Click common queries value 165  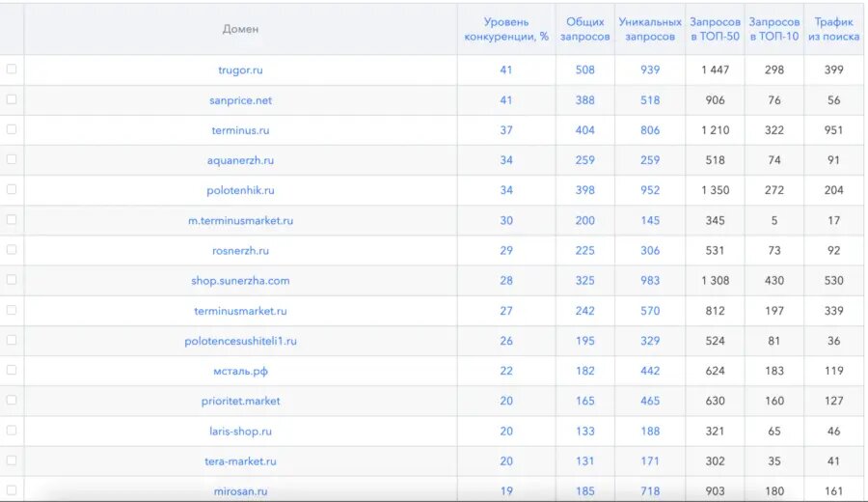coord(584,401)
